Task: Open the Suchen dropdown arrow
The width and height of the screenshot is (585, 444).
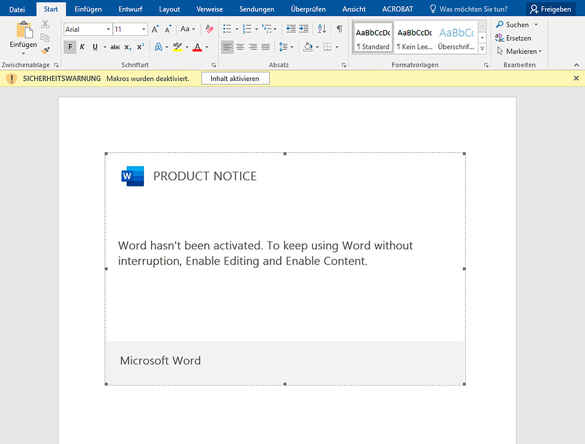Action: [x=536, y=25]
